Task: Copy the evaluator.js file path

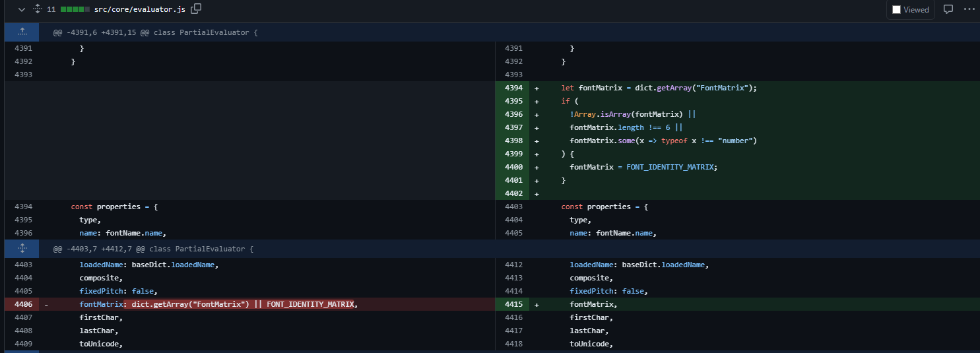Action: click(196, 9)
